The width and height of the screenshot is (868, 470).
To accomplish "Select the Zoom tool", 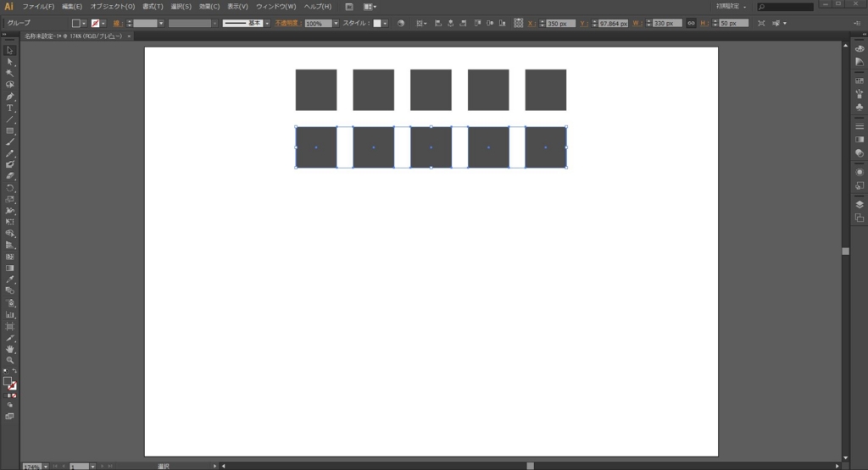I will coord(9,360).
